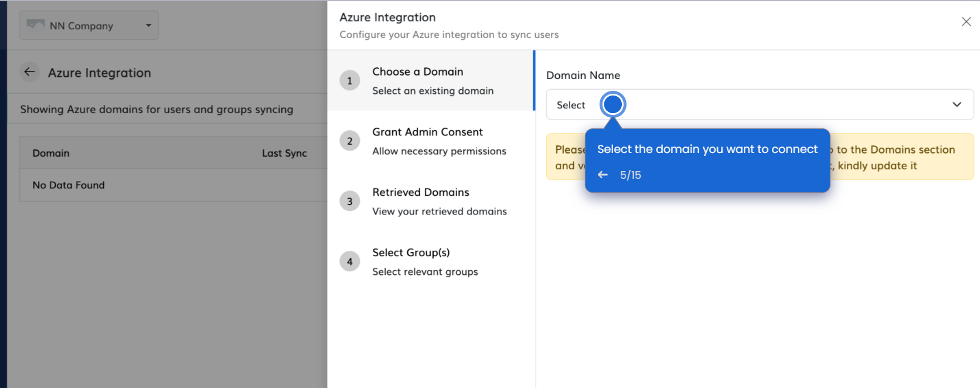Viewport: 980px width, 388px height.
Task: Click the step 3 number circle
Action: pyautogui.click(x=350, y=202)
